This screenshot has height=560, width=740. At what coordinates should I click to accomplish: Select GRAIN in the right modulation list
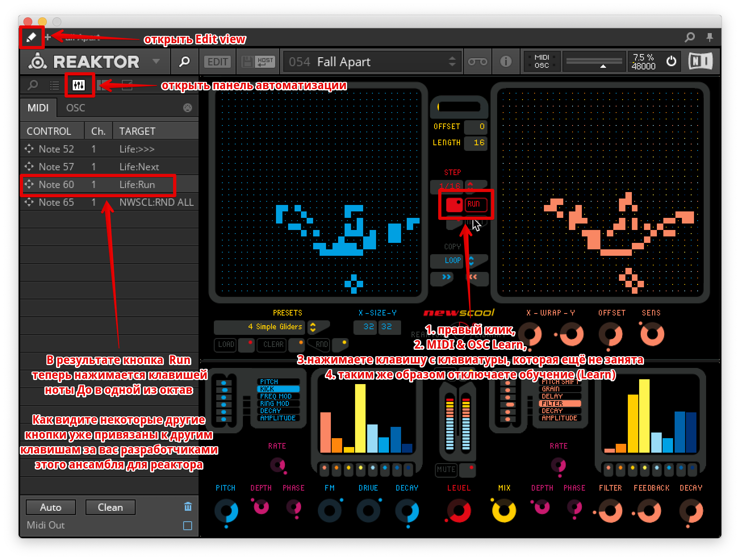pyautogui.click(x=560, y=389)
